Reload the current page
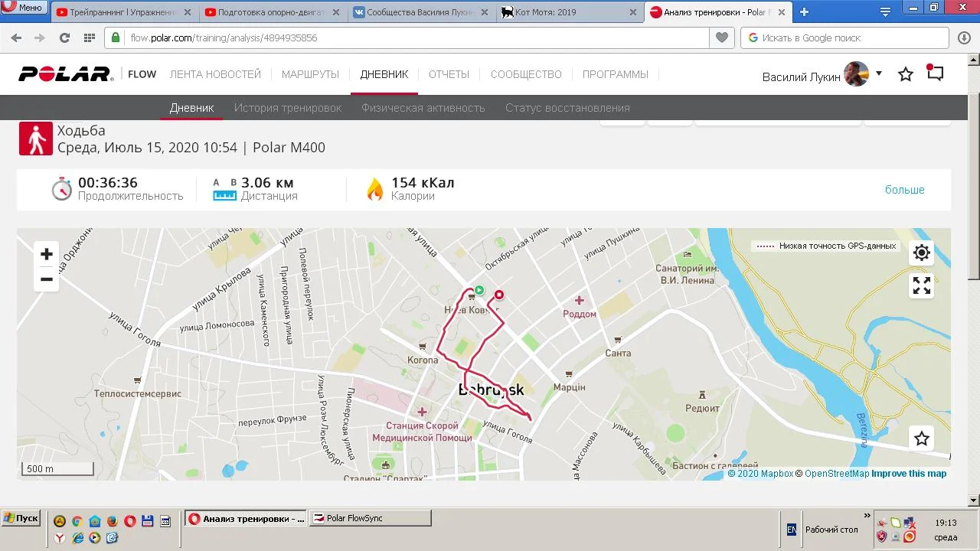The width and height of the screenshot is (980, 551). pyautogui.click(x=64, y=37)
